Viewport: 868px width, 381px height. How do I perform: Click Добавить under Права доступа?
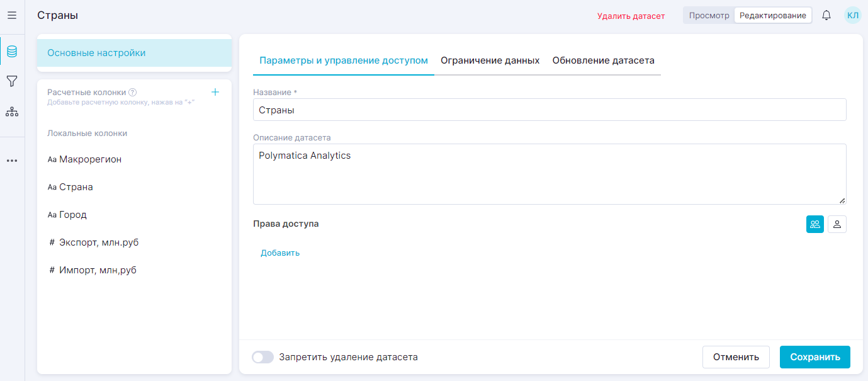(280, 253)
